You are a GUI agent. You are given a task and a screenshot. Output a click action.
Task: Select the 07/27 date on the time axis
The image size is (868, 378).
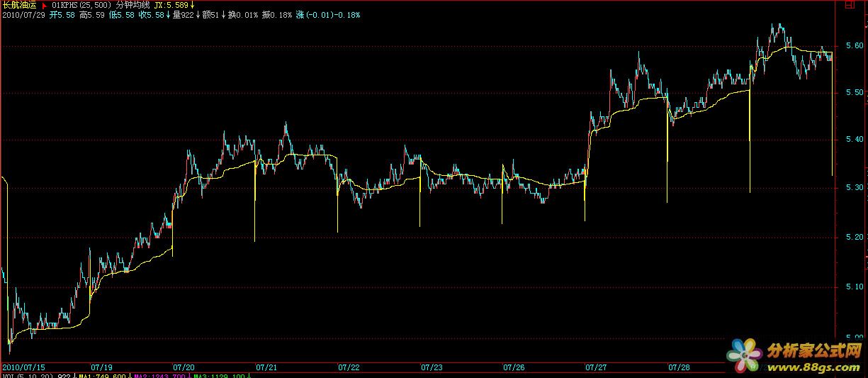(x=596, y=367)
